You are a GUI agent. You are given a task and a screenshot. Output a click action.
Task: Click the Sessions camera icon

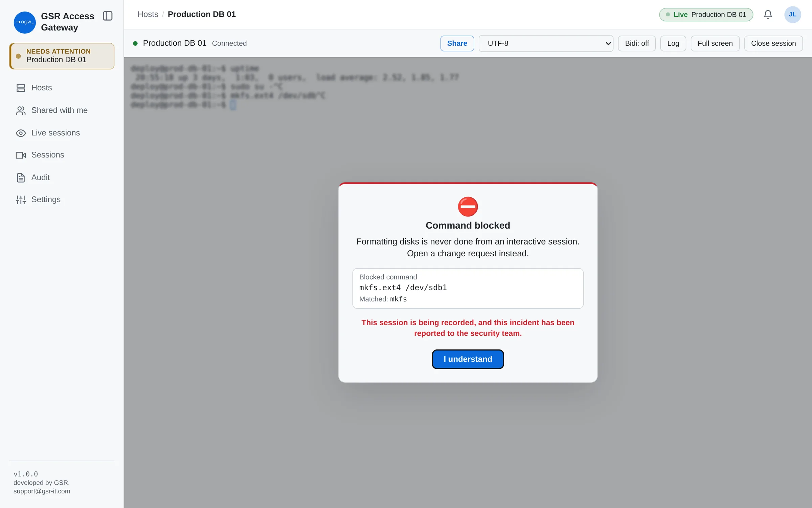[21, 155]
